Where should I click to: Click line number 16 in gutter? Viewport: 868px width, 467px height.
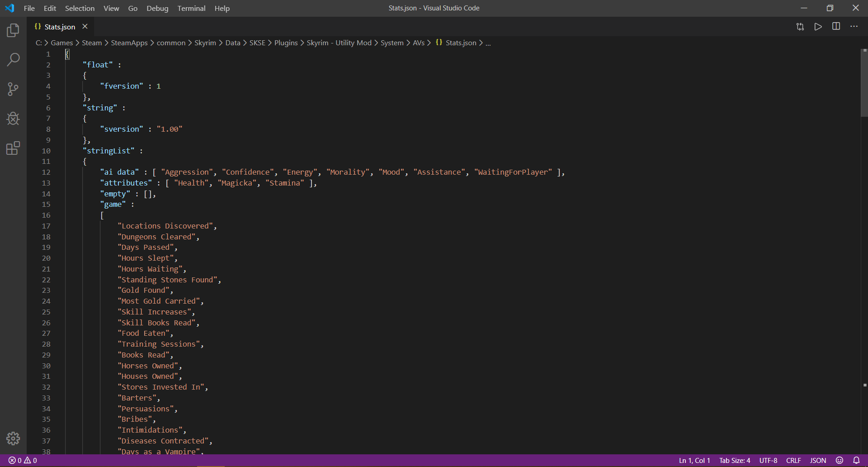46,215
